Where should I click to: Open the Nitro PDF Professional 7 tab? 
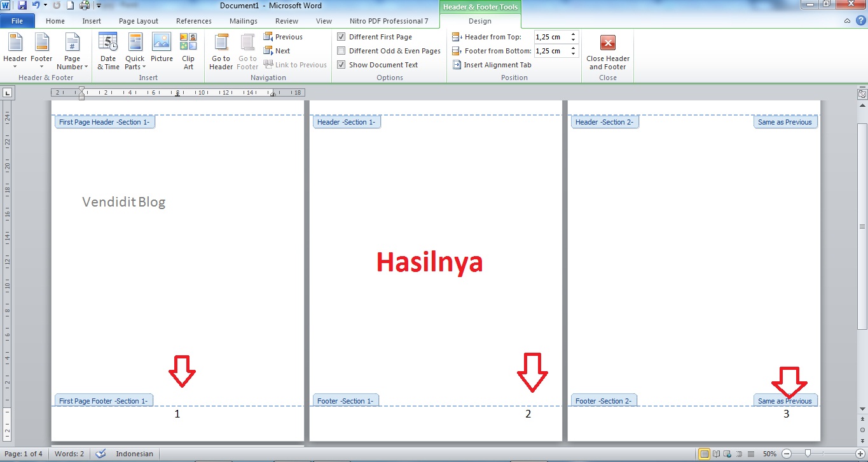(x=389, y=20)
